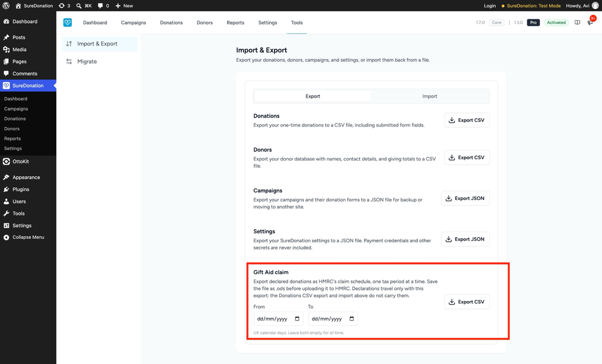Image resolution: width=602 pixels, height=364 pixels.
Task: Export Donations as CSV
Action: [467, 120]
